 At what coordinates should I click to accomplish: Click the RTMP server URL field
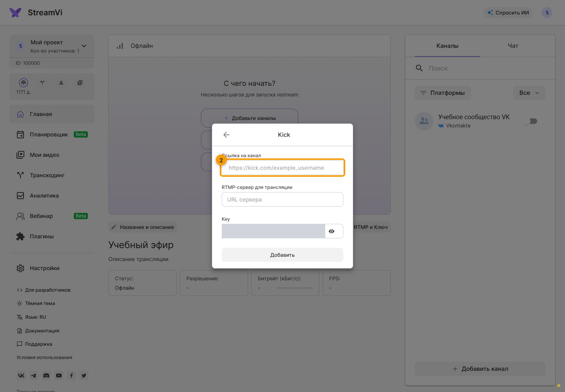pyautogui.click(x=282, y=200)
